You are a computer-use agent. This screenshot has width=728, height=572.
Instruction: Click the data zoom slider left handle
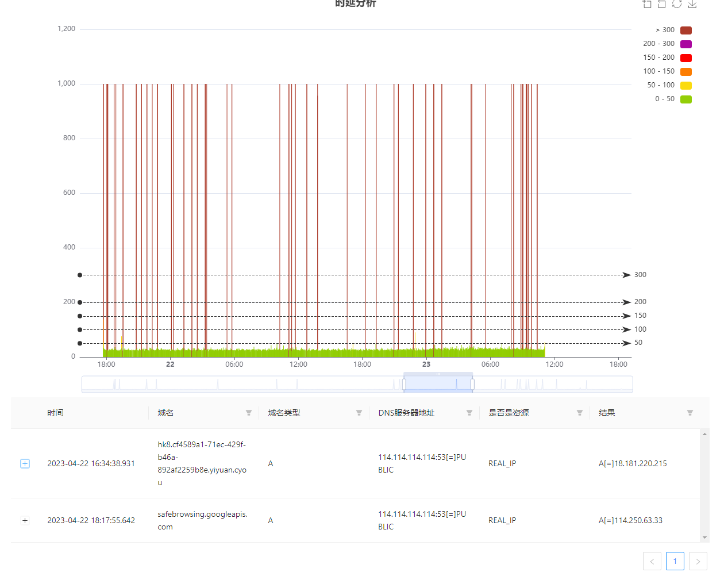coord(404,384)
